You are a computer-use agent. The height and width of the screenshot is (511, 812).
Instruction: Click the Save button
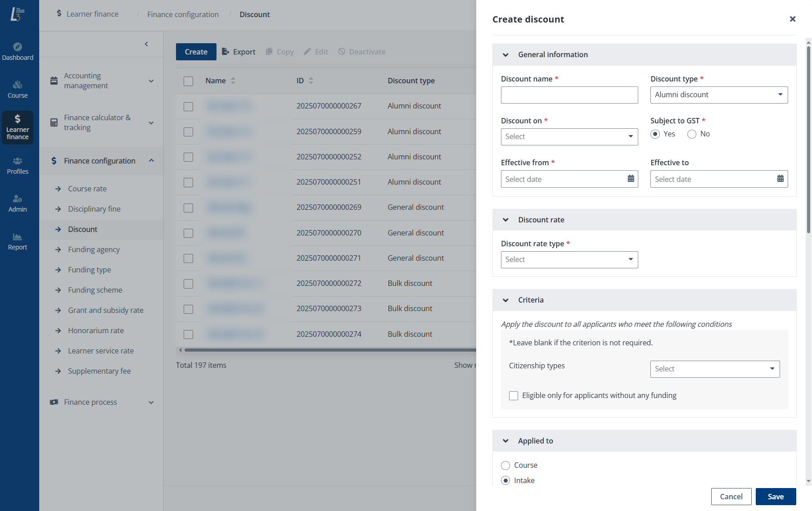[776, 497]
